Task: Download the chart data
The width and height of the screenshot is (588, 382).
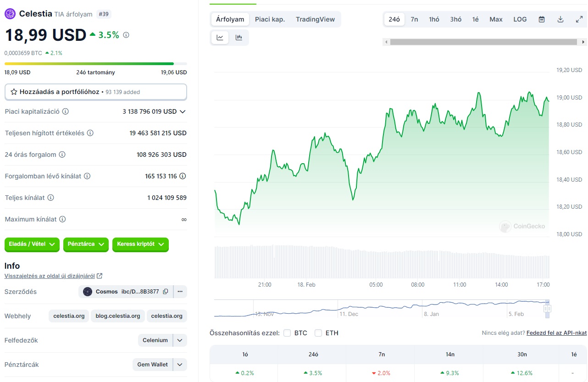Action: (560, 19)
